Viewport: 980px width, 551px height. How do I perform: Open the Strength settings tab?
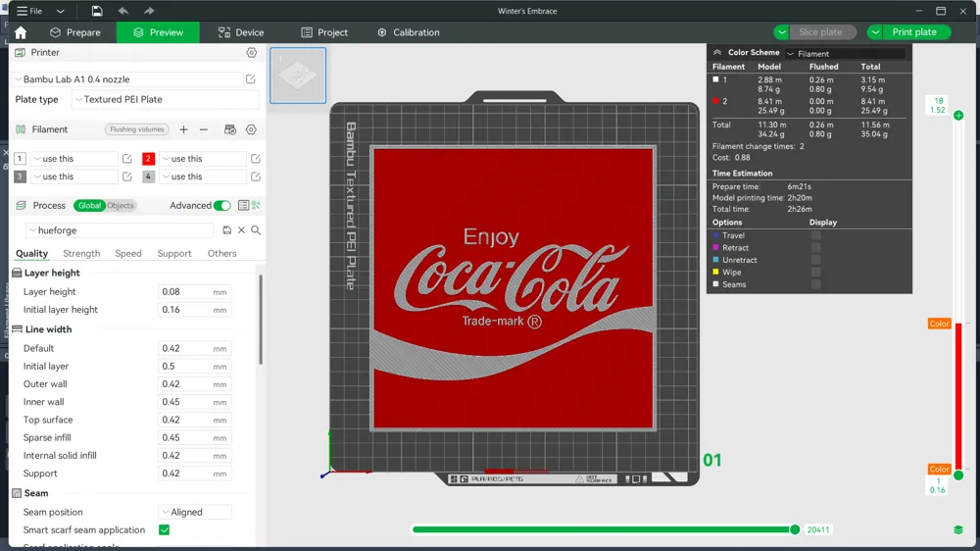coord(81,253)
